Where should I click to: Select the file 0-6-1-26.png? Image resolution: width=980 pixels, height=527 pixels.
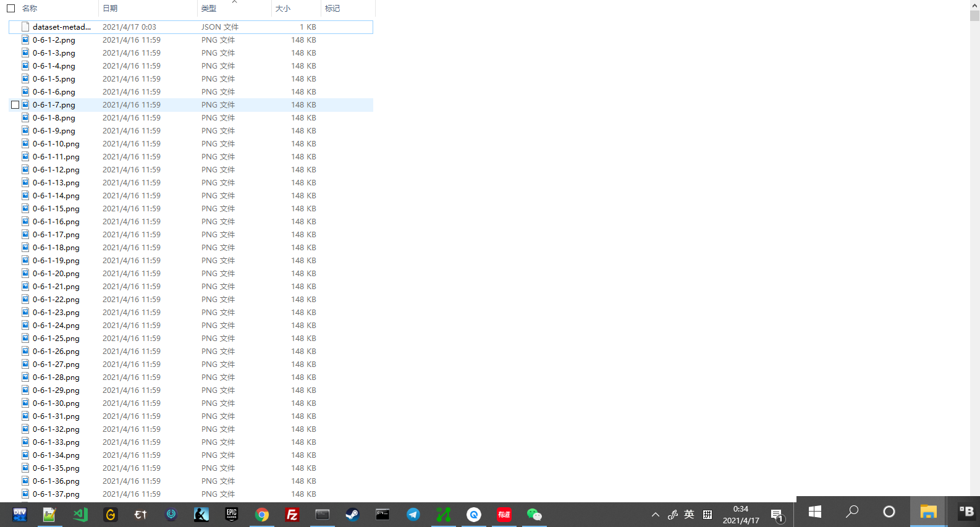pyautogui.click(x=56, y=351)
